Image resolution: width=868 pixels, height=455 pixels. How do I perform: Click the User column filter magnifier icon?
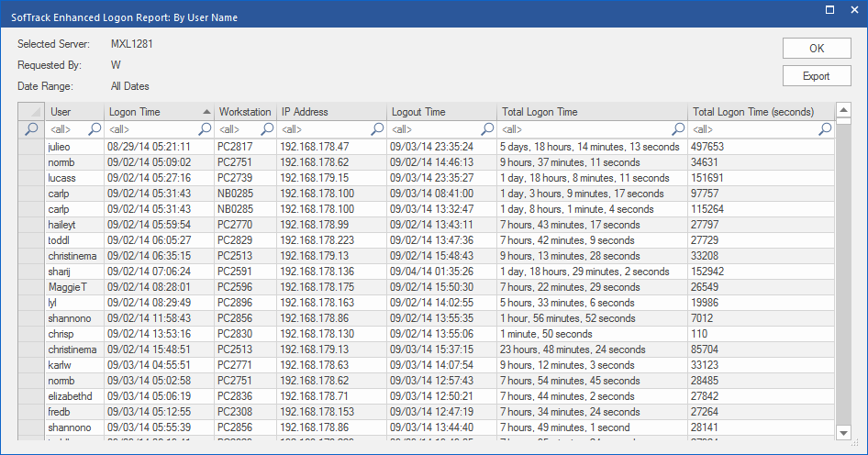point(95,129)
